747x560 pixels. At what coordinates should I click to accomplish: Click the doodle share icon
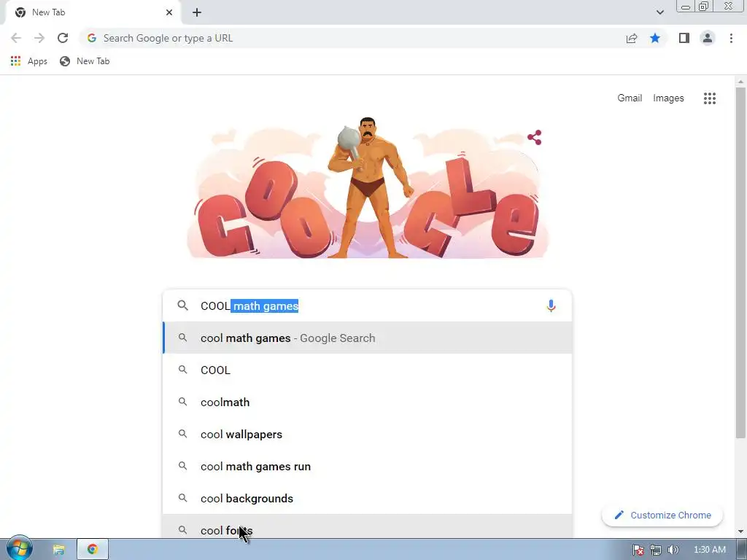click(535, 138)
